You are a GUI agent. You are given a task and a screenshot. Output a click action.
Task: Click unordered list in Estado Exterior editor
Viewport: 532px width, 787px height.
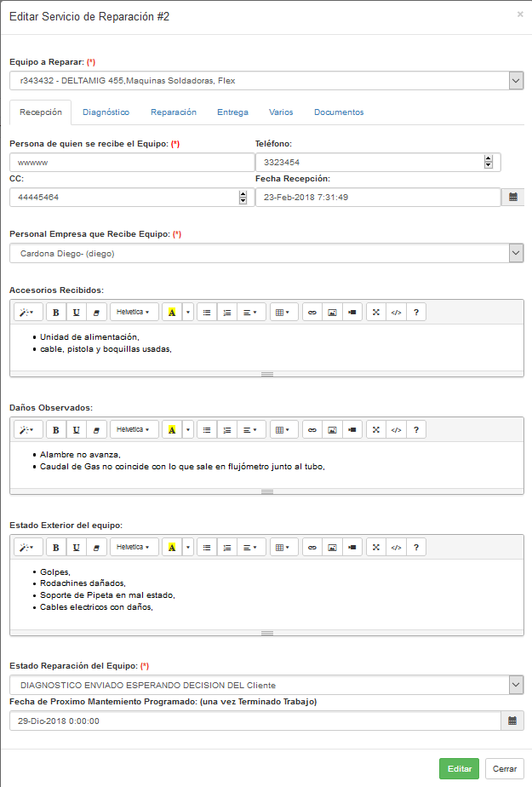pyautogui.click(x=206, y=547)
